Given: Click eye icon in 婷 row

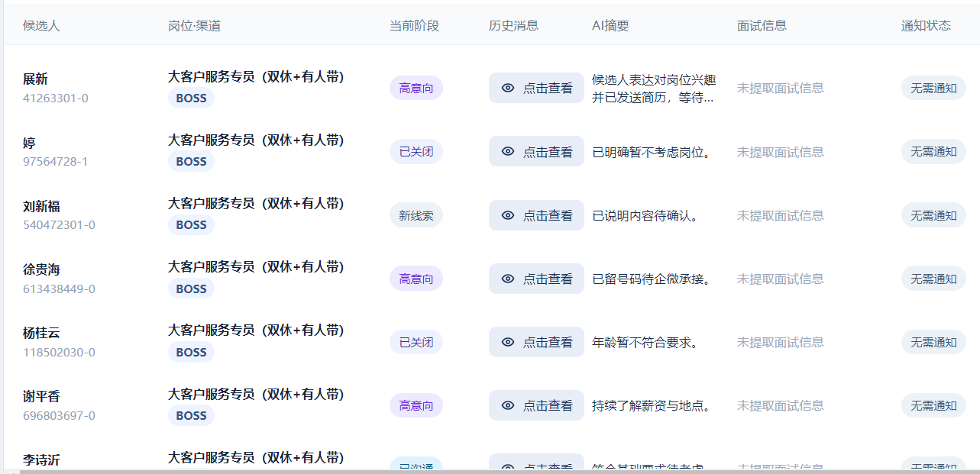Looking at the screenshot, I should pos(508,151).
